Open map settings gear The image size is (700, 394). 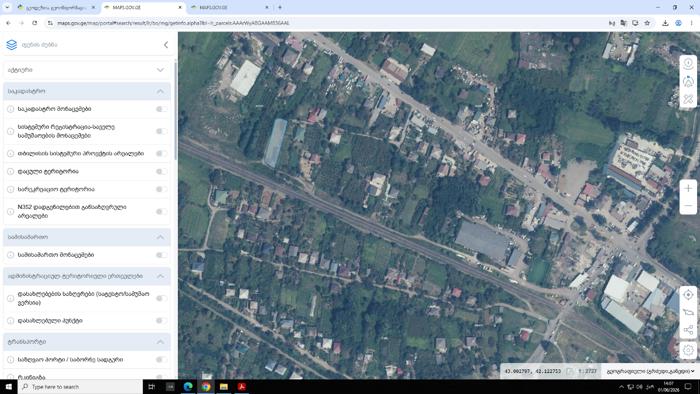(688, 350)
